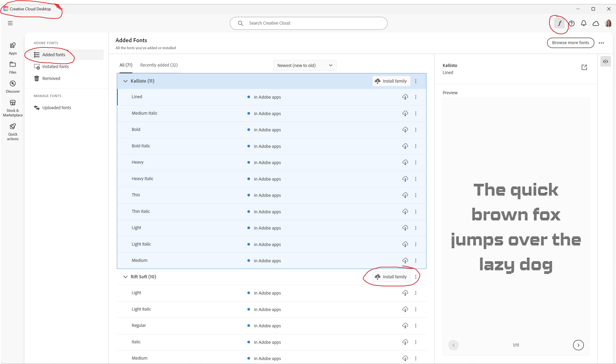Toggle the preview panel eye icon
The height and width of the screenshot is (364, 616).
605,62
